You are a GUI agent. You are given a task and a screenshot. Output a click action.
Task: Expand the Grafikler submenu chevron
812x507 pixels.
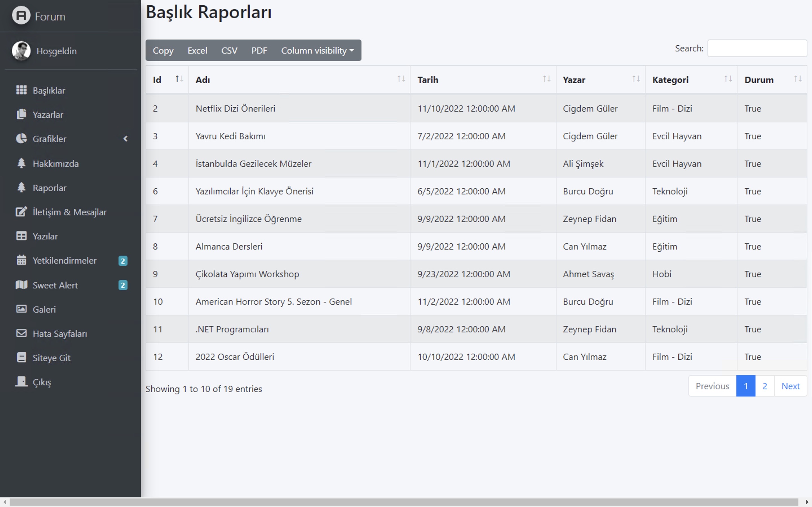tap(125, 139)
